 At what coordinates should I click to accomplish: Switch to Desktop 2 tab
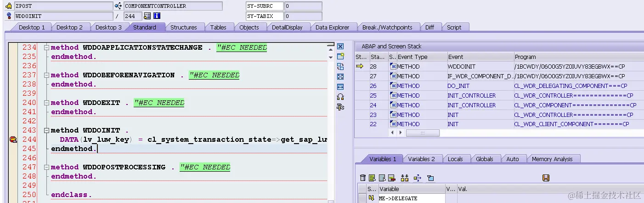pos(69,27)
